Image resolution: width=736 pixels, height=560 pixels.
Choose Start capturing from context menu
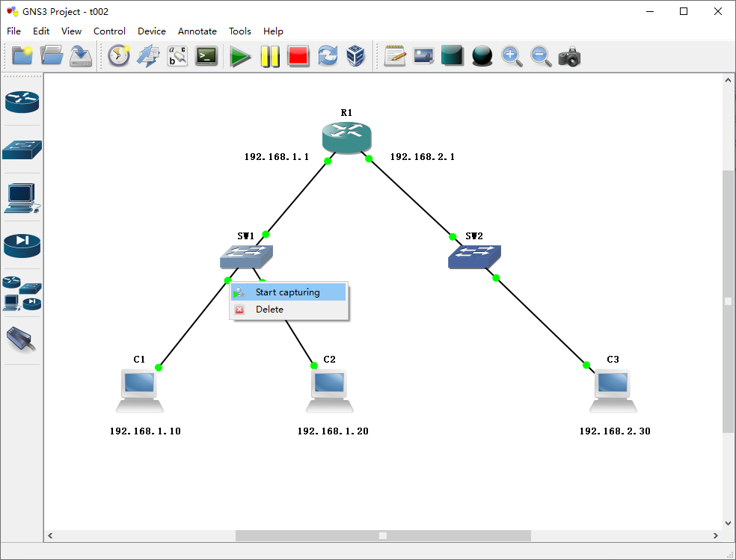pyautogui.click(x=288, y=292)
